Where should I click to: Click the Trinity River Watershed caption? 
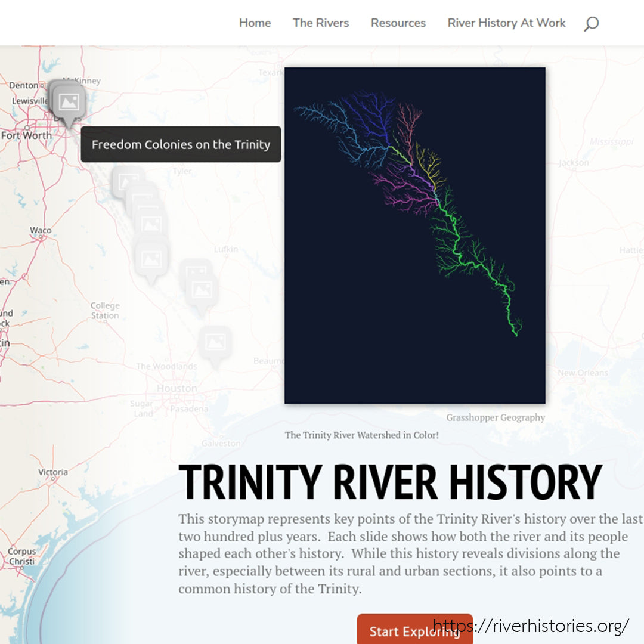click(x=361, y=435)
